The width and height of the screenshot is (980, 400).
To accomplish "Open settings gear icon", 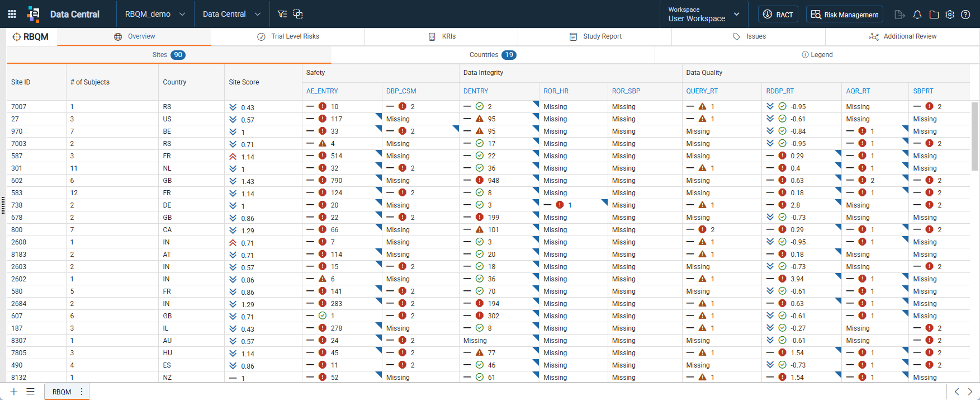I will (950, 15).
